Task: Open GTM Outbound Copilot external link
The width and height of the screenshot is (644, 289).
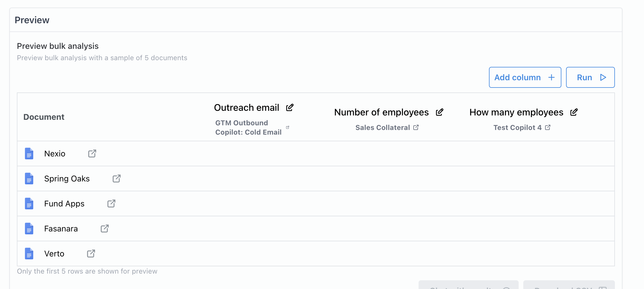Action: (x=288, y=127)
